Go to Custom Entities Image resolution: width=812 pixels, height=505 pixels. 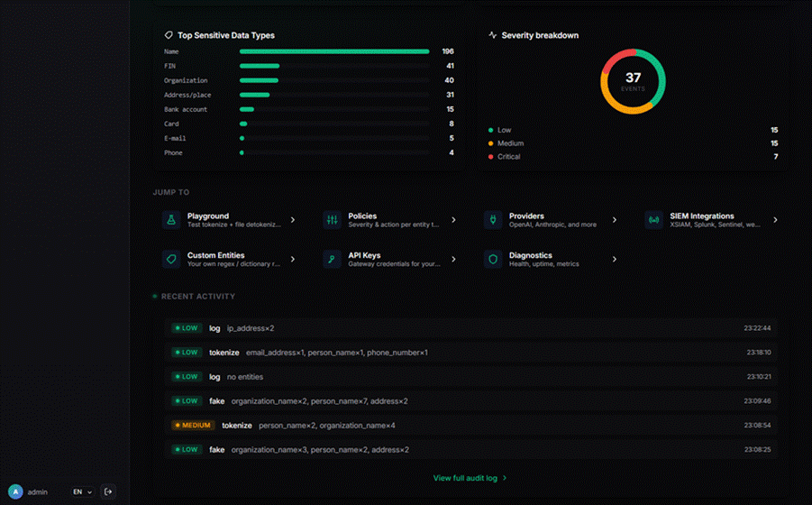pos(230,259)
